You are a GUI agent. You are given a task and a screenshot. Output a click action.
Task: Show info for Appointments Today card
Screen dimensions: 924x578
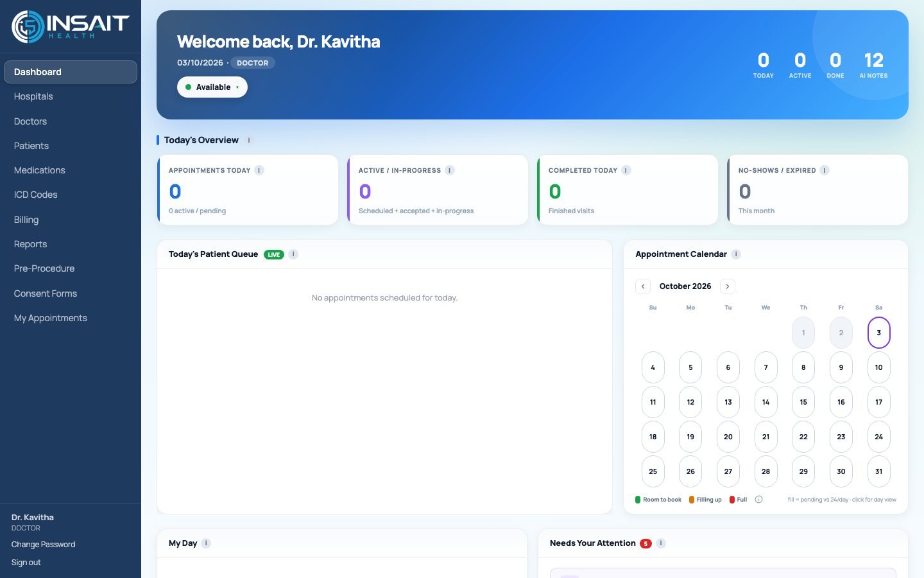click(259, 170)
